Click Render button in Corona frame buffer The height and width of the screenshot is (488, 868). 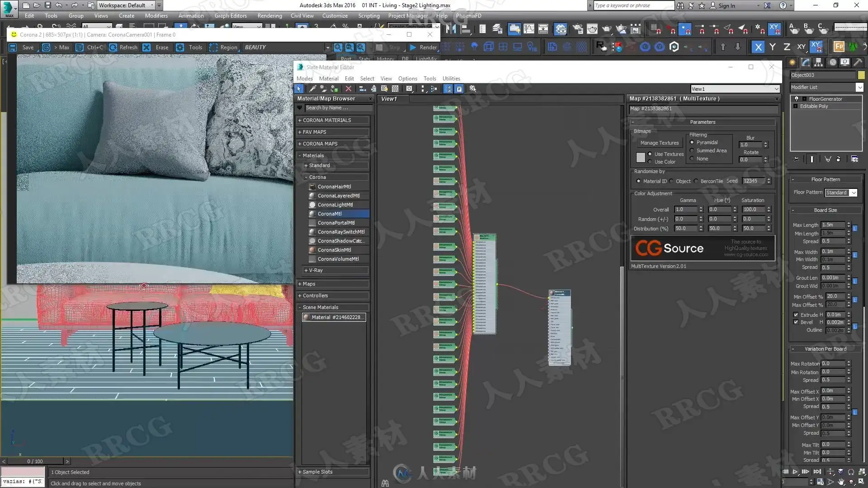[x=423, y=47]
